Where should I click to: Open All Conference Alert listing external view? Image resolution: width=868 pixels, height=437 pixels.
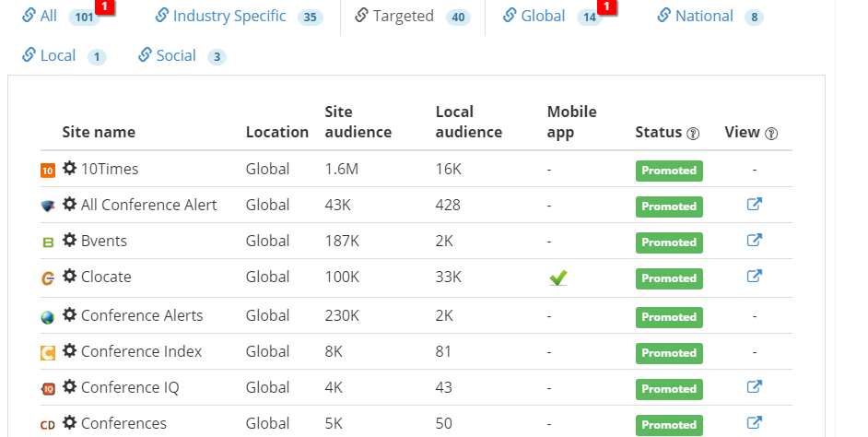tap(755, 204)
